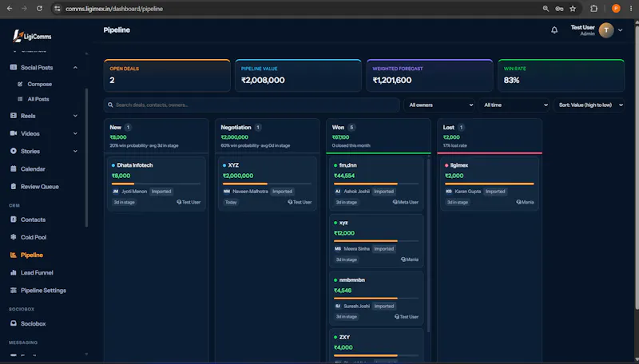Screen dimensions: 639x364
Task: Click the Test User avatar circle
Action: (606, 30)
